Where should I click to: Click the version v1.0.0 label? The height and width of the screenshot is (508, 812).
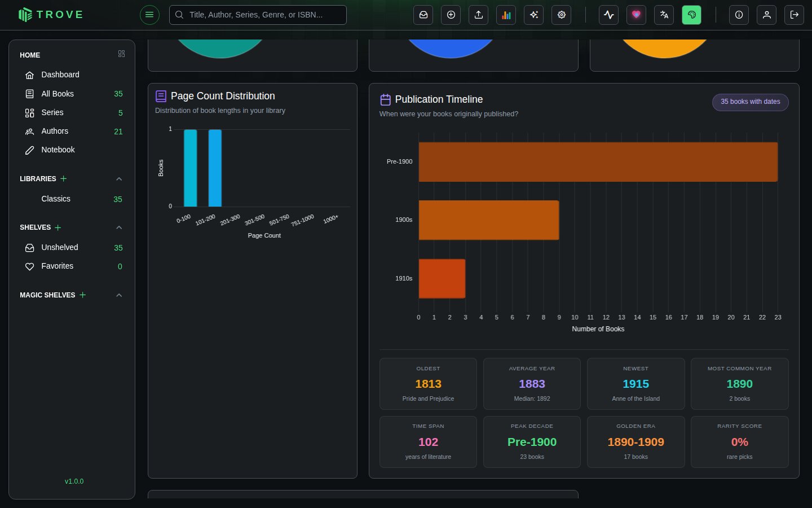point(74,481)
